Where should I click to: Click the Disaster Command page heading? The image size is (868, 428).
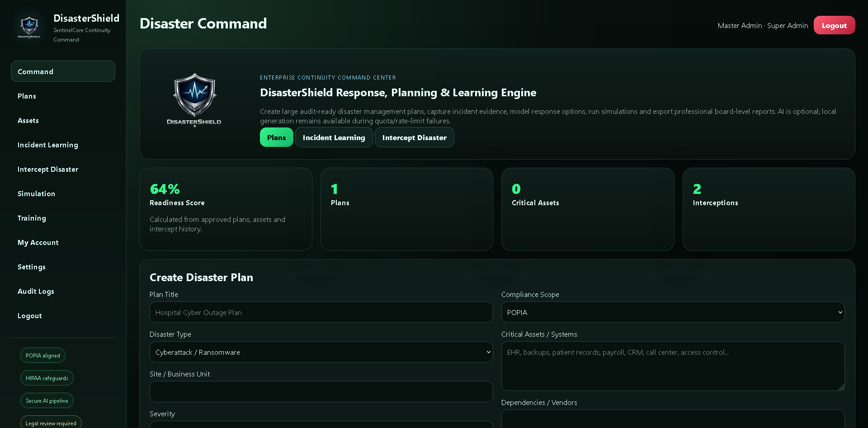click(x=203, y=24)
